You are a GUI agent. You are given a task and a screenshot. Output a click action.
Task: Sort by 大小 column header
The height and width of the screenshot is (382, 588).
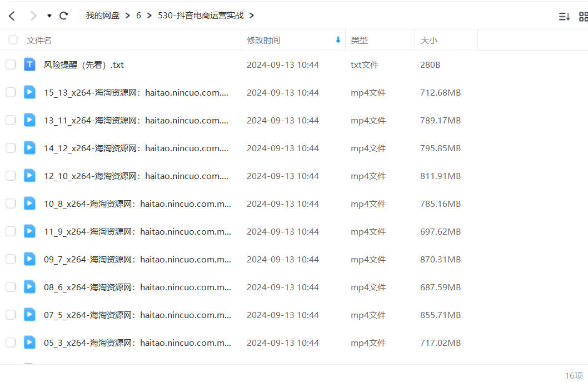(428, 40)
